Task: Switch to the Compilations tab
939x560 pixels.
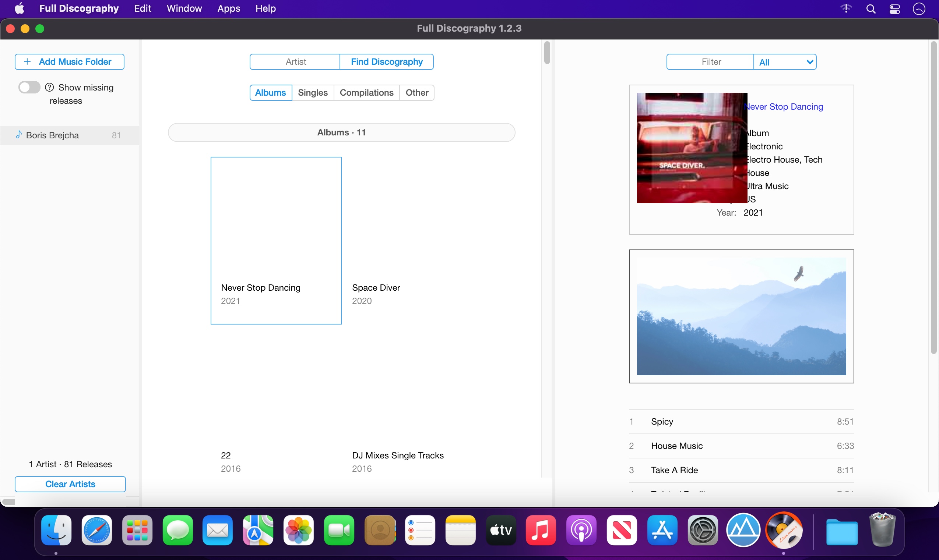Action: 367,92
